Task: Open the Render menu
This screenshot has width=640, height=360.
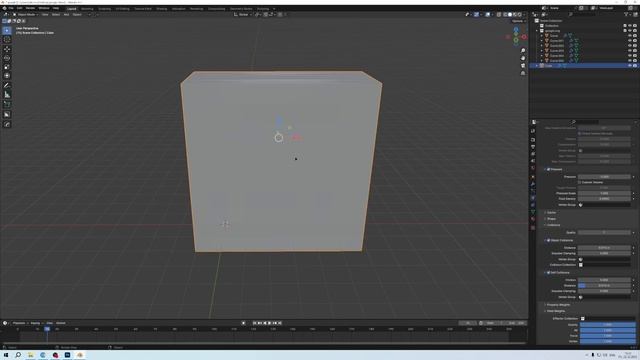Action: click(x=31, y=8)
